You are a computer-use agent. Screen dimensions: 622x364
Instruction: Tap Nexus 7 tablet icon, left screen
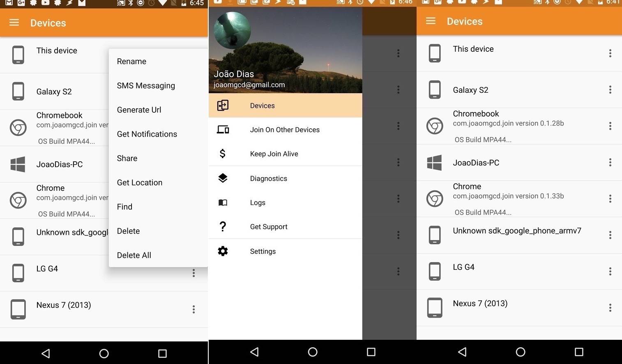point(18,309)
